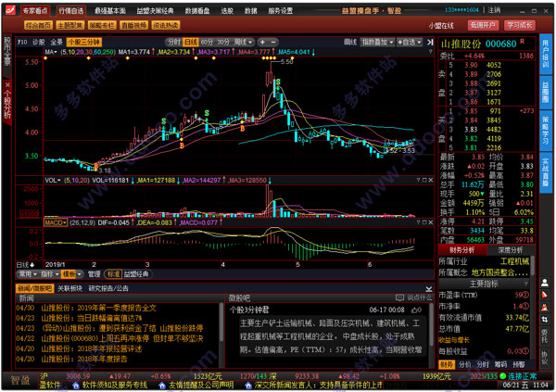Click the news list vertical scrollbar
The height and width of the screenshot is (392, 556).
coord(221,322)
